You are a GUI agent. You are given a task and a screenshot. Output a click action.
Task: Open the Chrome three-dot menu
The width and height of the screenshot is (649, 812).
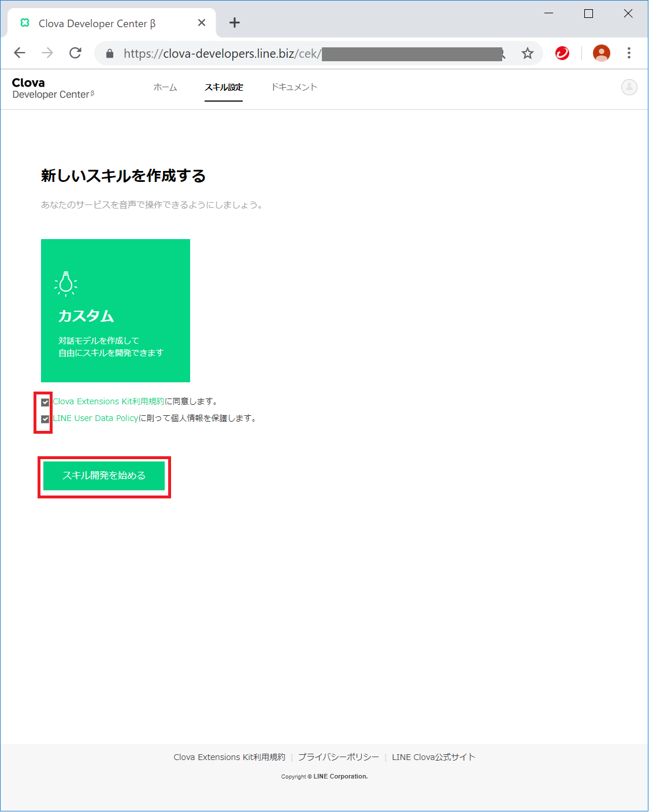[629, 53]
